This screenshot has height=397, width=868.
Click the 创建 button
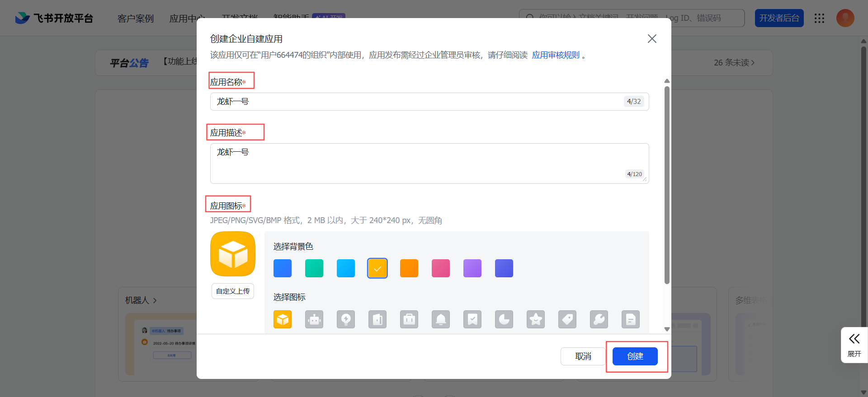click(635, 356)
